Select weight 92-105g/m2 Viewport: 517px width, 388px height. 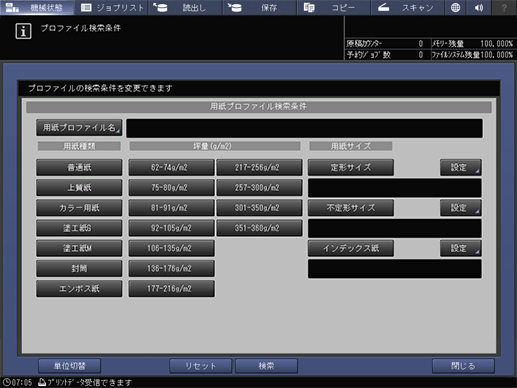171,228
